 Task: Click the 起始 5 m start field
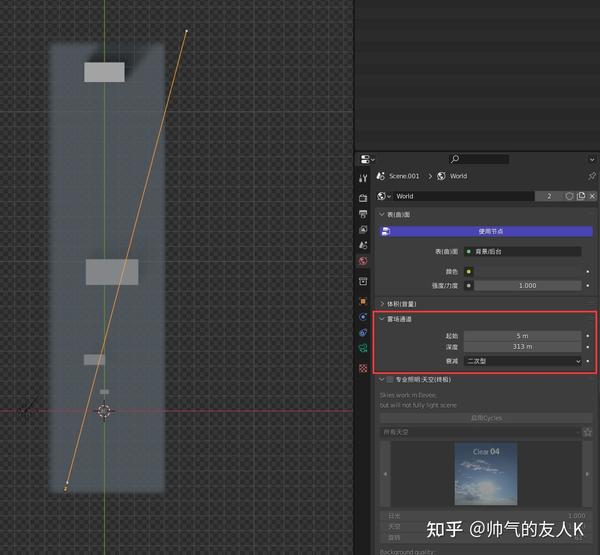pos(522,336)
